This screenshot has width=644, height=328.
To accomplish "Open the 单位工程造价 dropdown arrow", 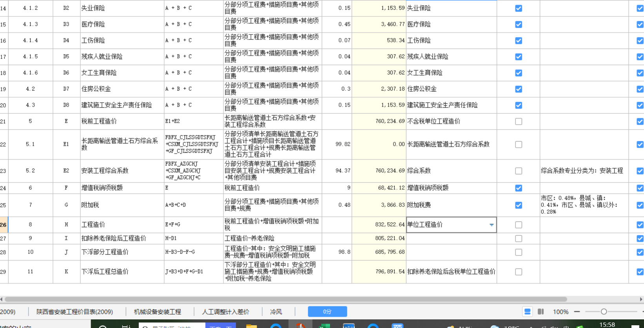I will coord(492,225).
